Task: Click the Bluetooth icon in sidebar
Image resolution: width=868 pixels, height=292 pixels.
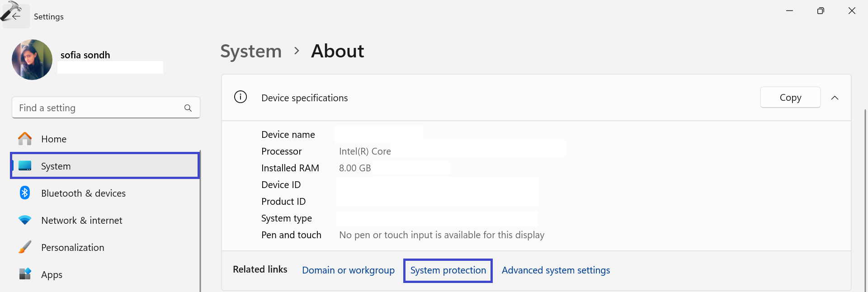Action: pyautogui.click(x=25, y=193)
